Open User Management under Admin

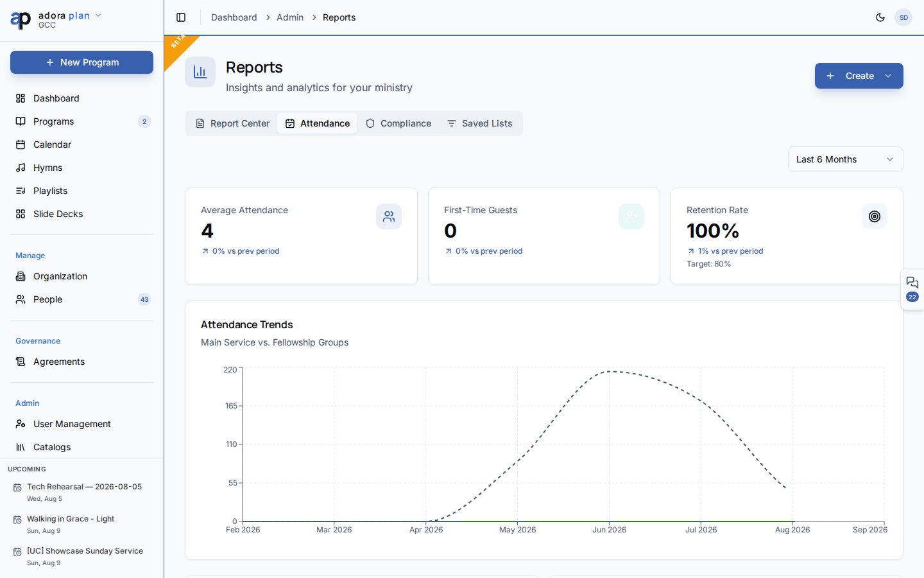coord(81,424)
